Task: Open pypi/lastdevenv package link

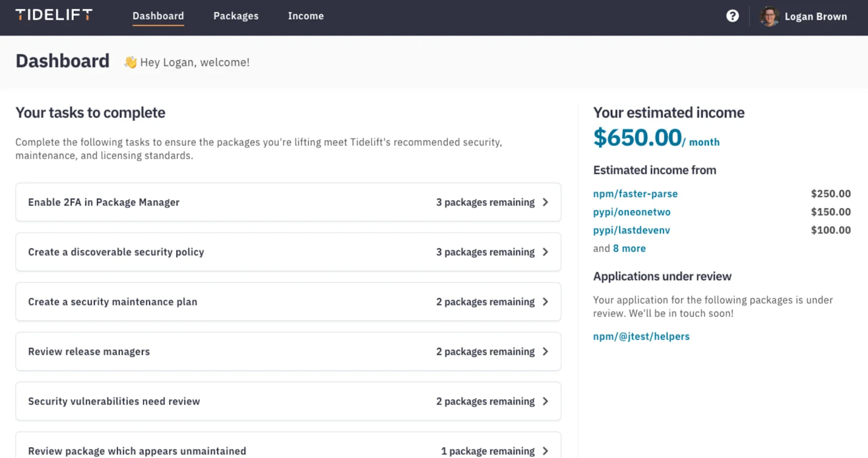Action: coord(631,230)
